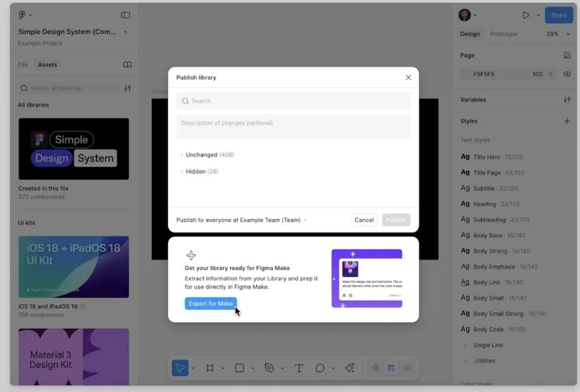580x392 pixels.
Task: Switch to the File tab
Action: click(x=23, y=65)
